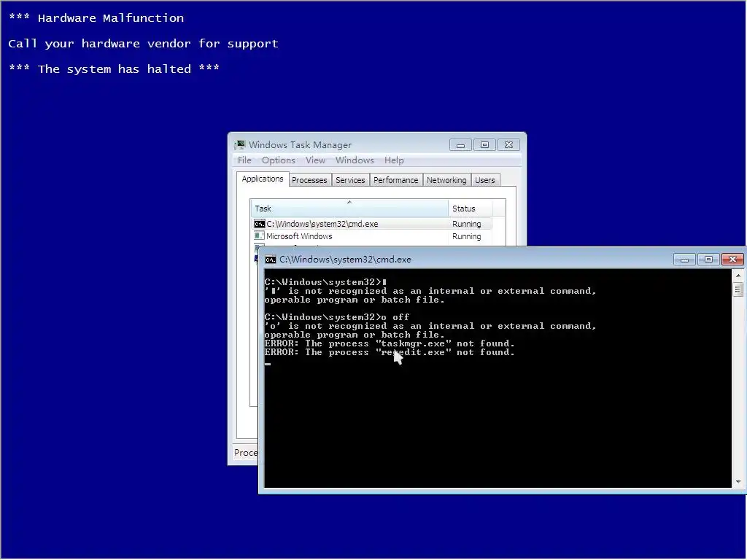Image resolution: width=747 pixels, height=560 pixels.
Task: Switch to the Networking tab
Action: [446, 180]
